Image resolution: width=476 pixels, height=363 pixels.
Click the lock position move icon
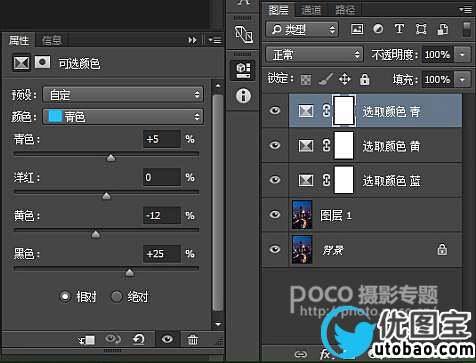pyautogui.click(x=345, y=79)
